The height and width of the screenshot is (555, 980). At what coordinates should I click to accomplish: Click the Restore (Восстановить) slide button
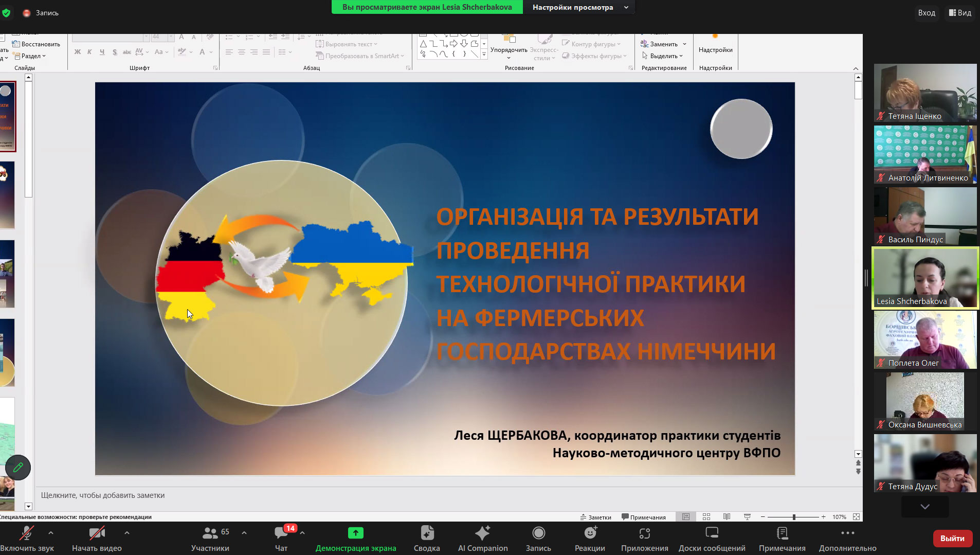[36, 44]
